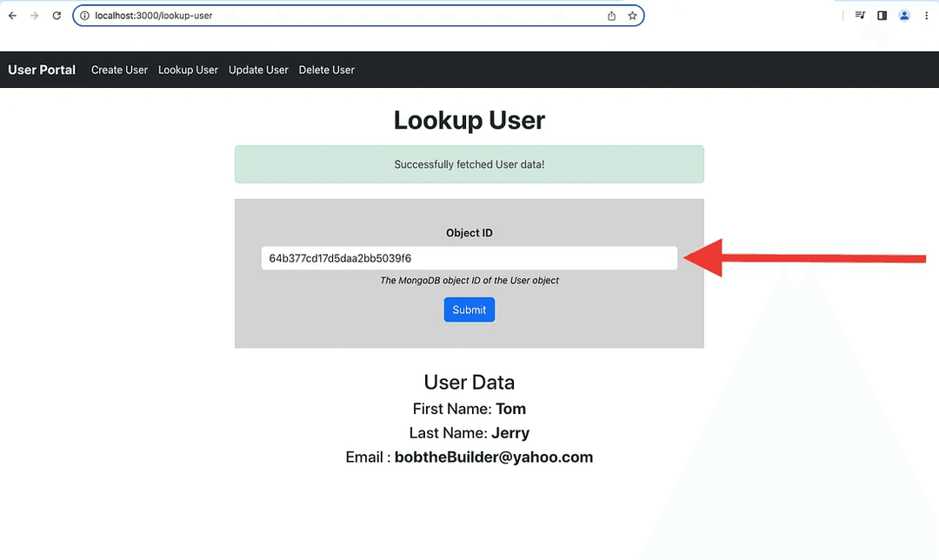Navigate to Update User page

258,70
